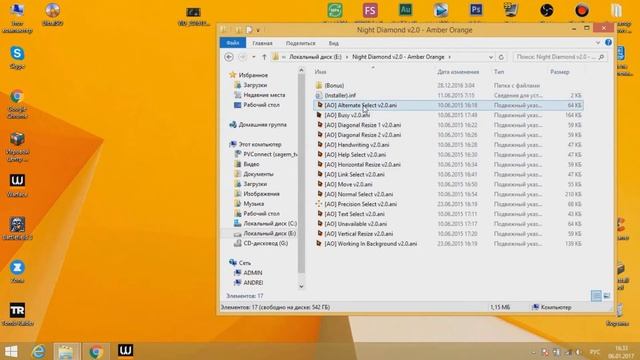Go up one folder level
This screenshot has height=360, width=640.
tap(264, 57)
